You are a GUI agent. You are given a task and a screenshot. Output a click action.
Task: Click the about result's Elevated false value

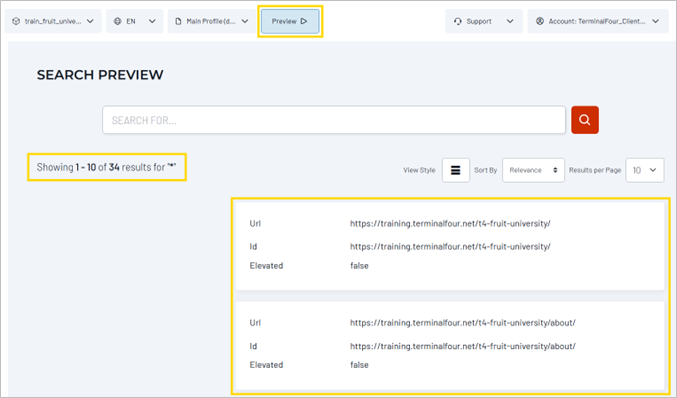click(359, 365)
